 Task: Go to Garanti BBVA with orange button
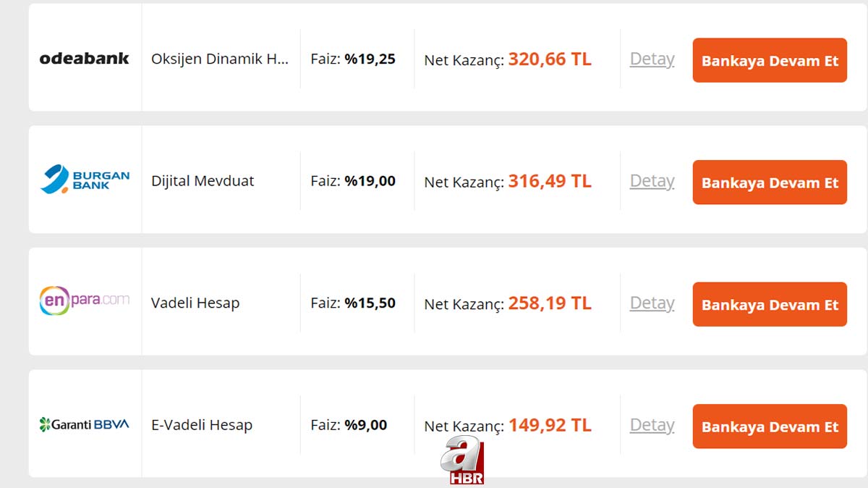[770, 426]
